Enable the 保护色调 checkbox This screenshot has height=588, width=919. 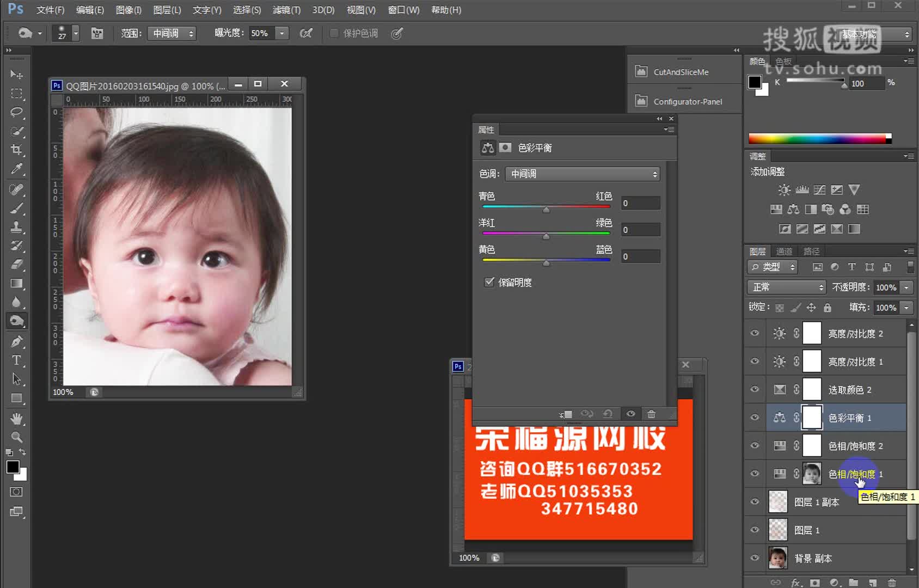point(334,33)
